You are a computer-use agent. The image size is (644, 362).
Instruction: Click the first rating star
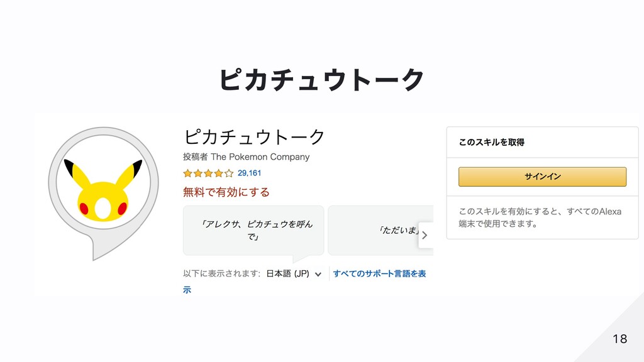pos(187,173)
